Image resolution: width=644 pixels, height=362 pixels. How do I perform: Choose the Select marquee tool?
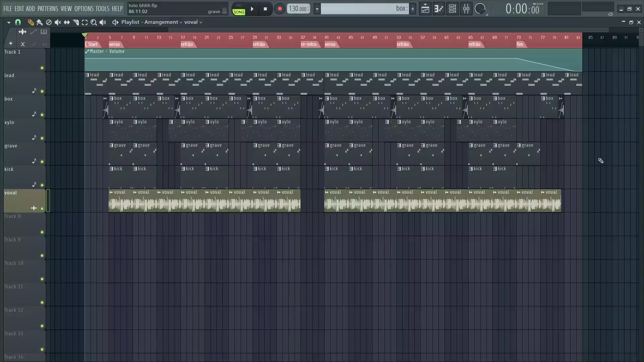pyautogui.click(x=85, y=22)
